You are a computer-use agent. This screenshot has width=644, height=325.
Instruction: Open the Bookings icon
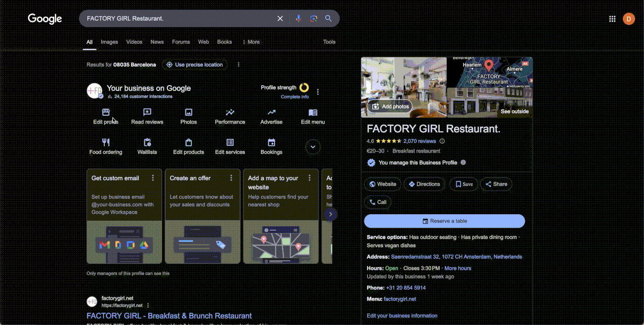(271, 143)
